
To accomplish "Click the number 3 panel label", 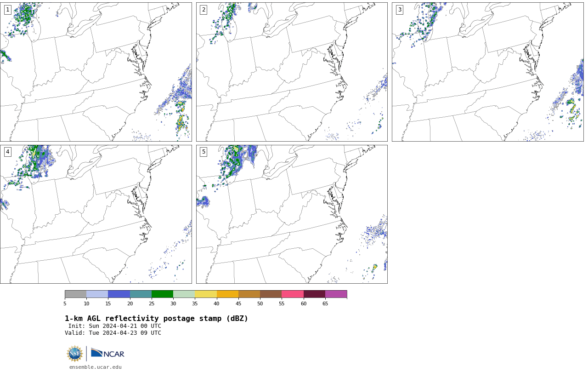I will tap(399, 10).
